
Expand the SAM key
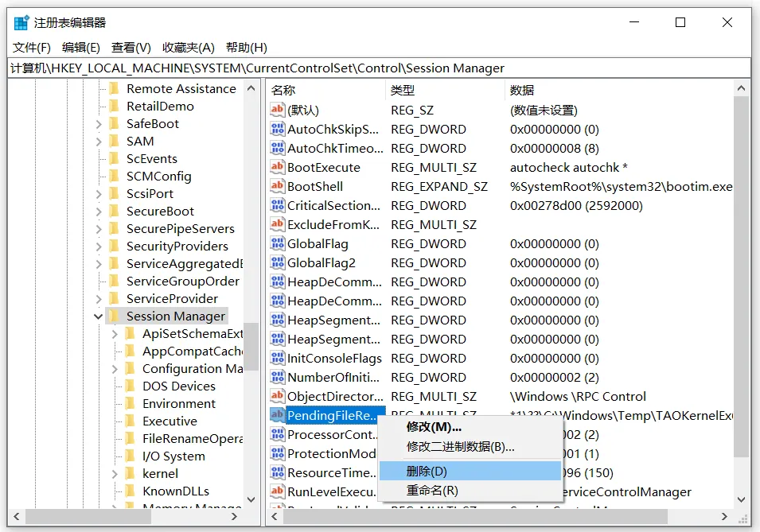[x=99, y=142]
